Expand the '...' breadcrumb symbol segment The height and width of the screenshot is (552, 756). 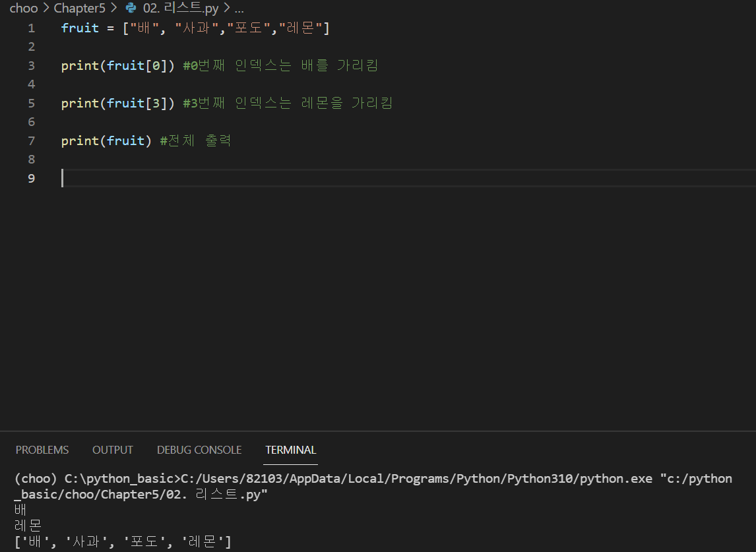pyautogui.click(x=239, y=9)
